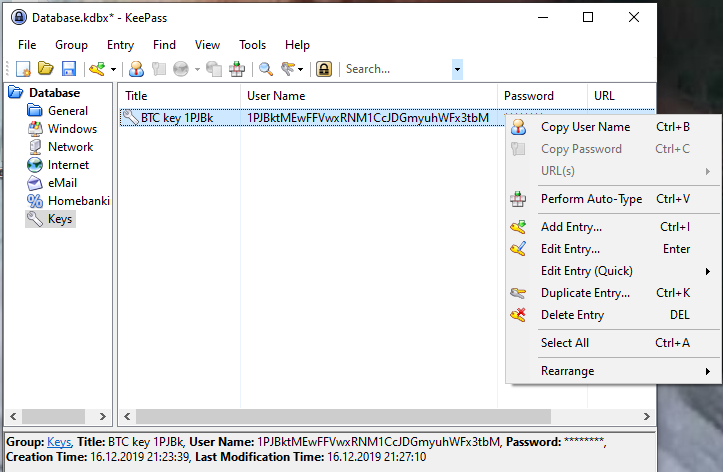
Task: Click the Add Entry key toolbar icon
Action: [97, 69]
